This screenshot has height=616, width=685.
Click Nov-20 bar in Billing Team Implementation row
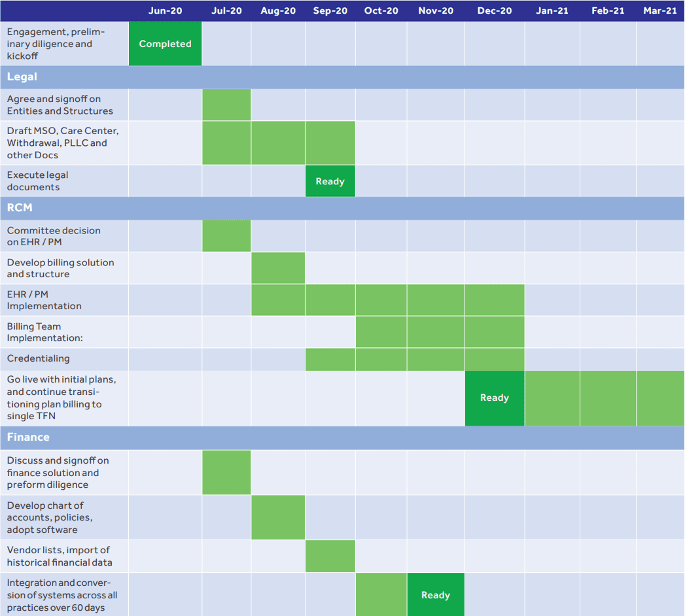pyautogui.click(x=436, y=332)
